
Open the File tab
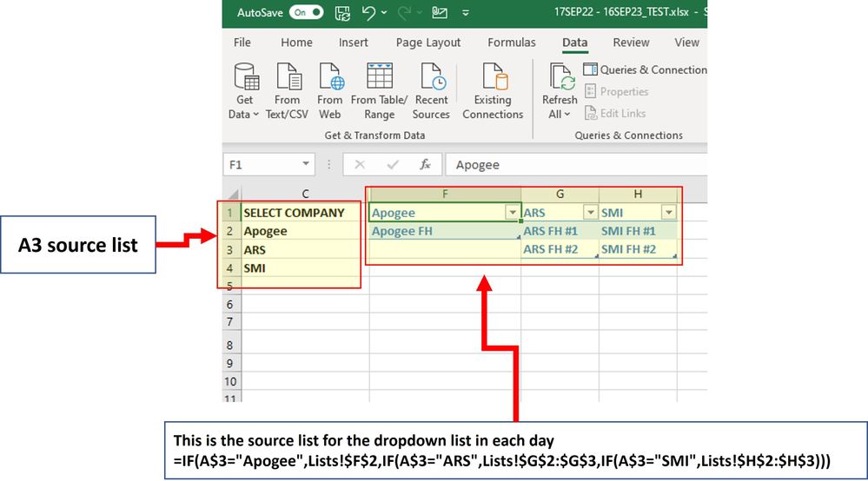242,42
